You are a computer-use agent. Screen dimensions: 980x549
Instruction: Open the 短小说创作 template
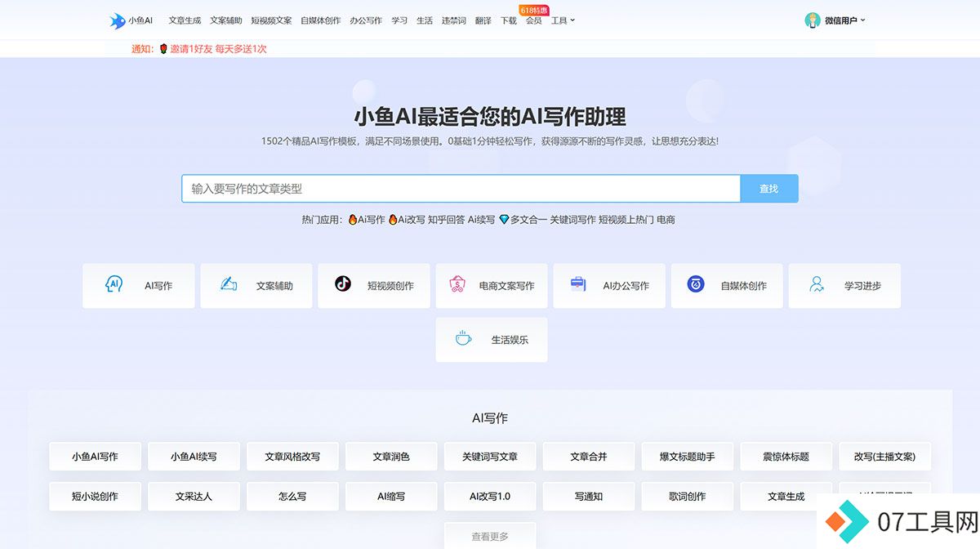point(95,496)
